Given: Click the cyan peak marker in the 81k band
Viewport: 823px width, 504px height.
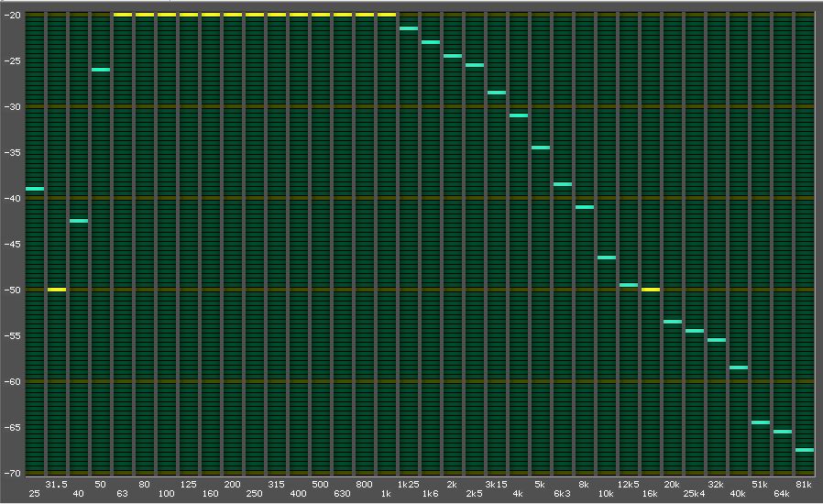Looking at the screenshot, I should (x=806, y=450).
